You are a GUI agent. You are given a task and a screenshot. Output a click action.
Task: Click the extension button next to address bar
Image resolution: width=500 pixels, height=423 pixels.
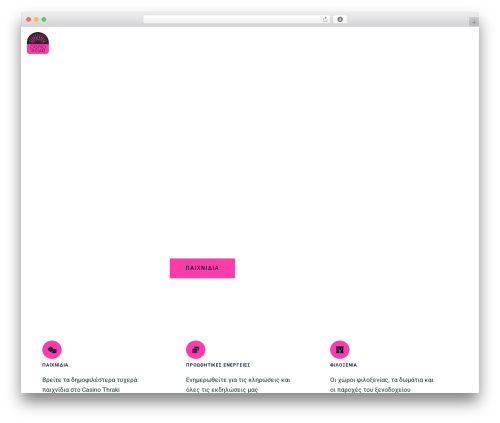(x=340, y=19)
